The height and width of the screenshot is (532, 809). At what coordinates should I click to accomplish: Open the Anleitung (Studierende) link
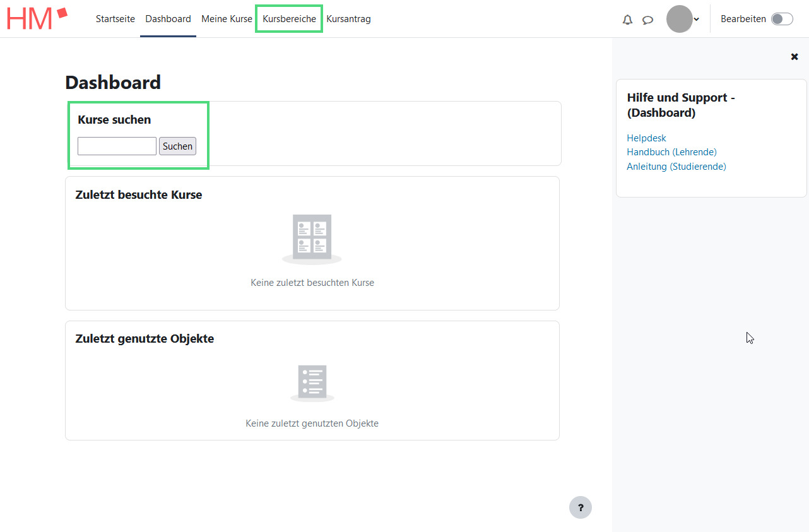(676, 167)
